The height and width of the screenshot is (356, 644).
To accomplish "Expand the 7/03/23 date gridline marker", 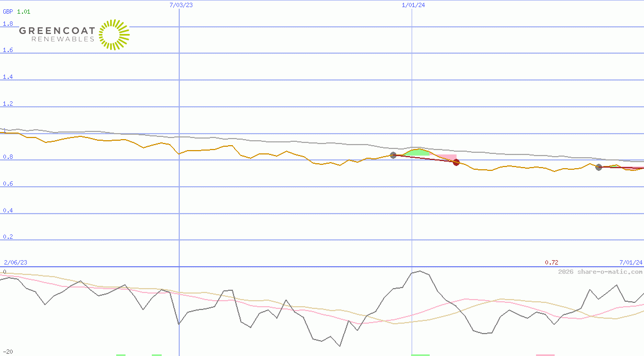I will pyautogui.click(x=180, y=5).
